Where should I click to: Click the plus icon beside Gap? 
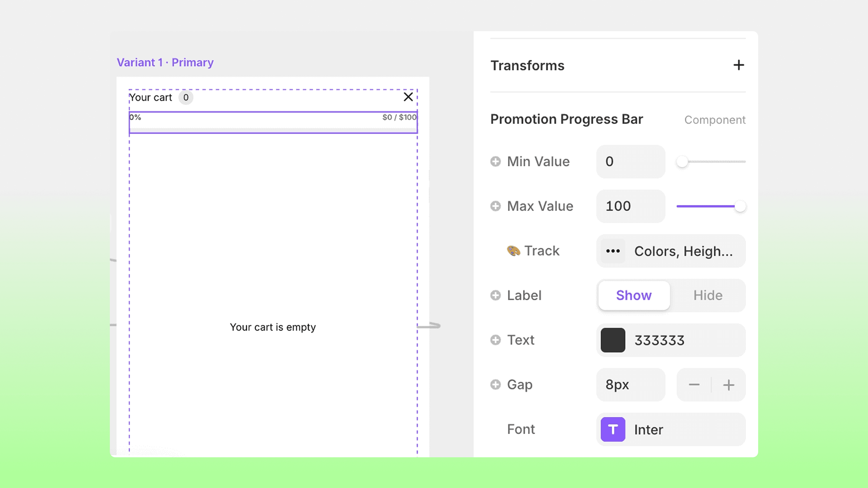pos(495,384)
